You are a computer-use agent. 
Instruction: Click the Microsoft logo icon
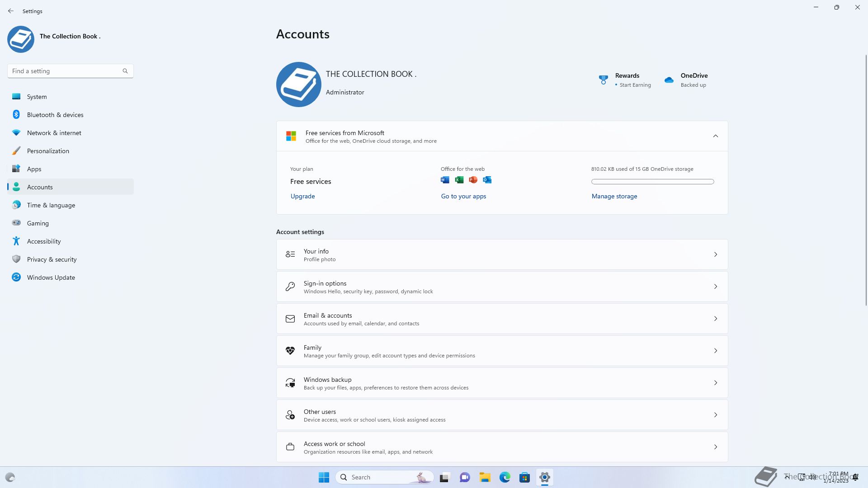(291, 136)
